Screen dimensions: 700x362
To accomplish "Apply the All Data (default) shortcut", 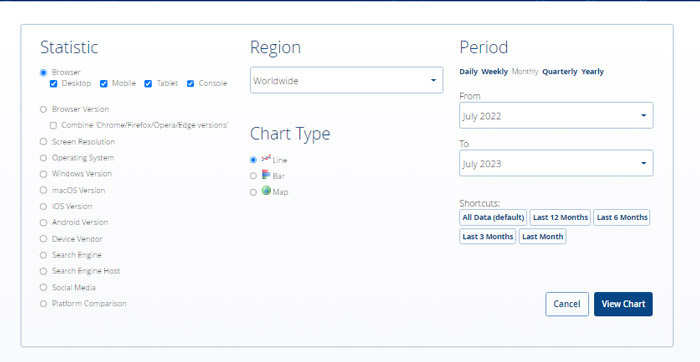I will point(493,217).
